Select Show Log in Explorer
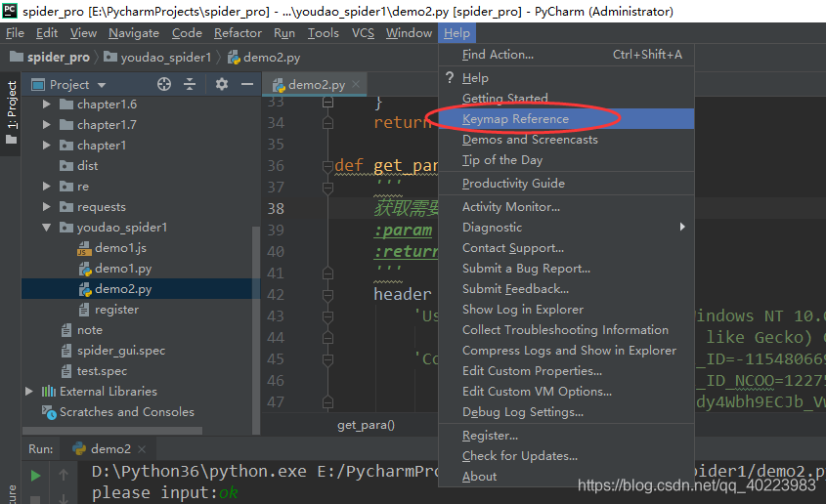826x504 pixels. click(x=566, y=310)
